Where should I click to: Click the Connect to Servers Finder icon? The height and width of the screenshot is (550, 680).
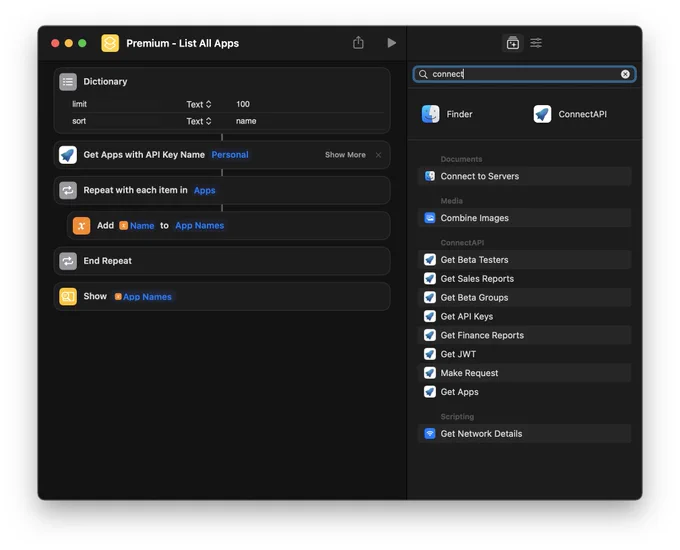tap(429, 176)
